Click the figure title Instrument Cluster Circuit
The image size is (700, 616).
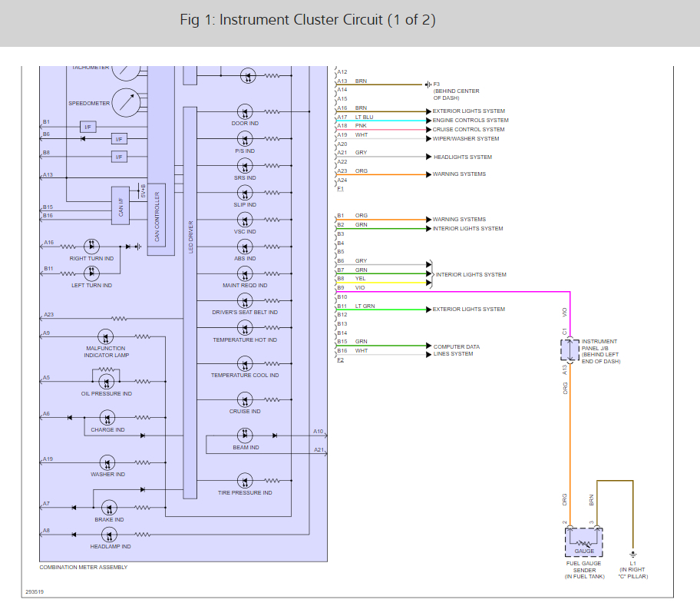(x=308, y=20)
